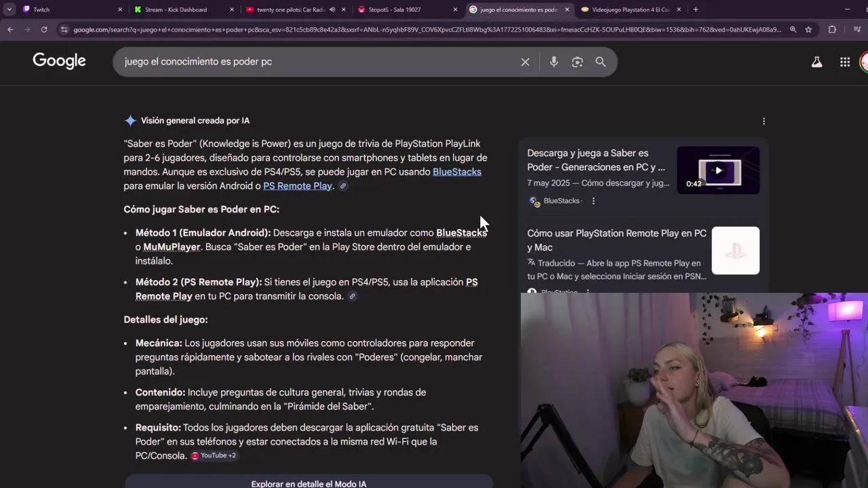Open the YouTube +2 sources chip
This screenshot has width=868, height=488.
click(x=214, y=455)
